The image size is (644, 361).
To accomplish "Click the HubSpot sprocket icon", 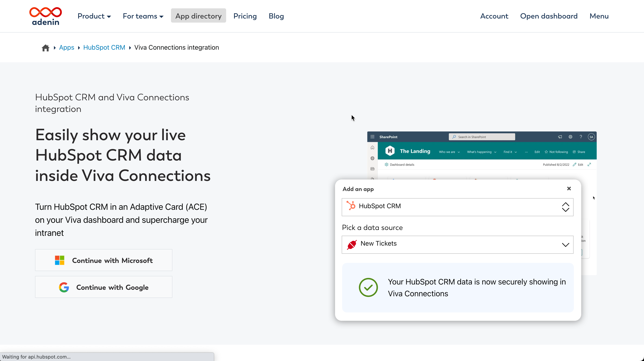I will tap(351, 206).
